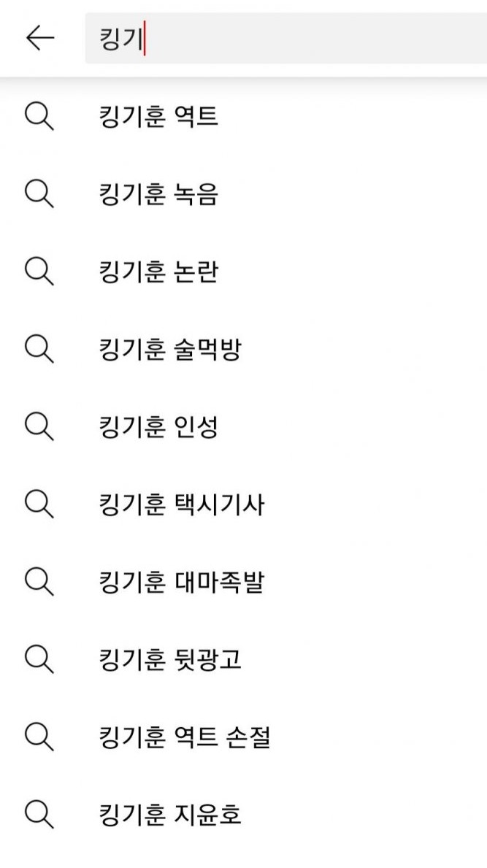The width and height of the screenshot is (487, 868).
Task: Tap search icon beside 킹기훈 택시기사
Action: pos(39,504)
